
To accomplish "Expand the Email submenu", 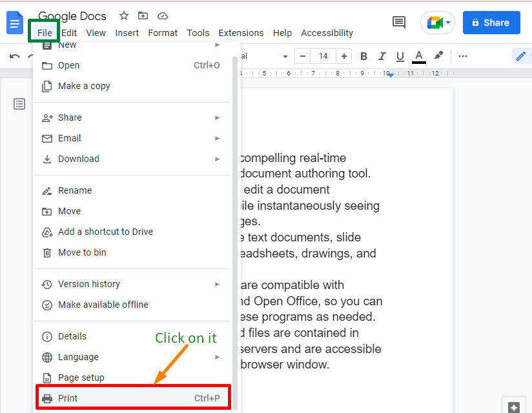I will click(x=132, y=138).
